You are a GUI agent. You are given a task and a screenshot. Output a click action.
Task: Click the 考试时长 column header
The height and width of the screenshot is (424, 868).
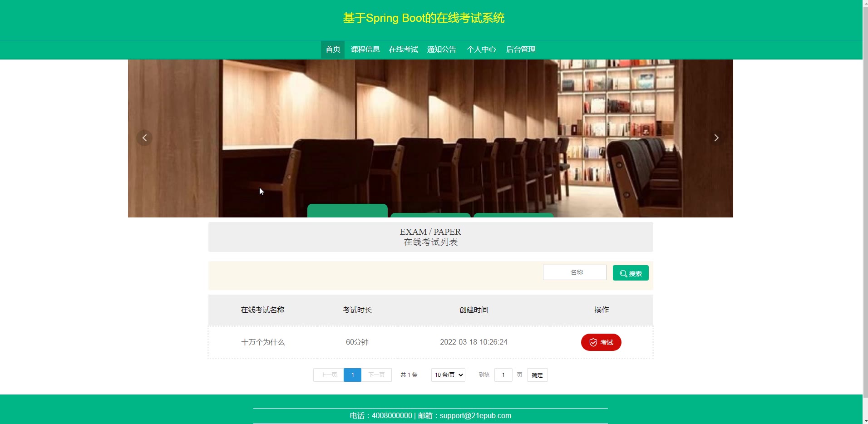pos(357,310)
